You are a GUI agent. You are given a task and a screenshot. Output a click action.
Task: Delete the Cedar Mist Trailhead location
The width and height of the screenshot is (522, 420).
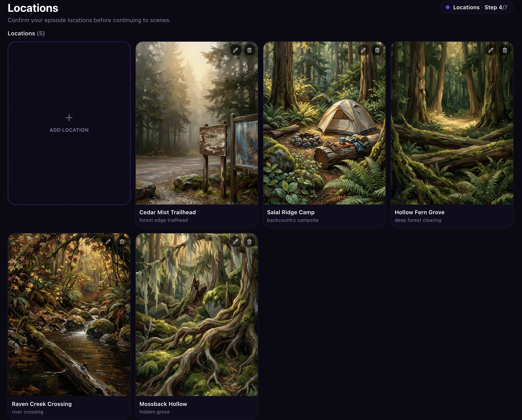tap(249, 50)
